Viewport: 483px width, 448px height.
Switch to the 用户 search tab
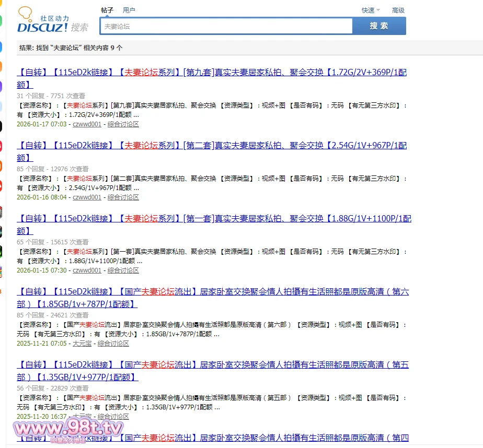129,10
